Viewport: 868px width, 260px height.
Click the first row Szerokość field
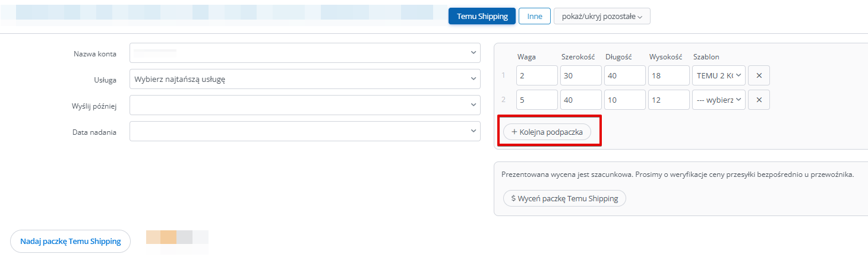[580, 76]
